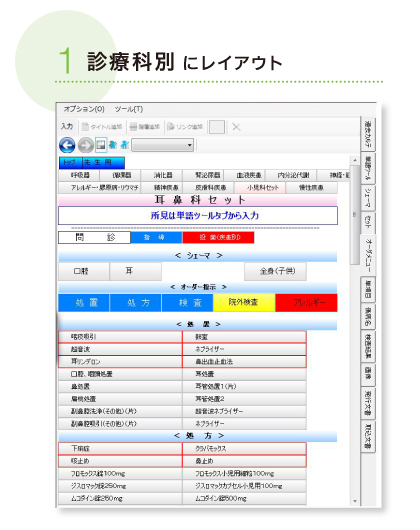Image resolution: width=420 pixels, height=530 pixels.
Task: Select 鼻止め prescription row
Action: tap(244, 461)
